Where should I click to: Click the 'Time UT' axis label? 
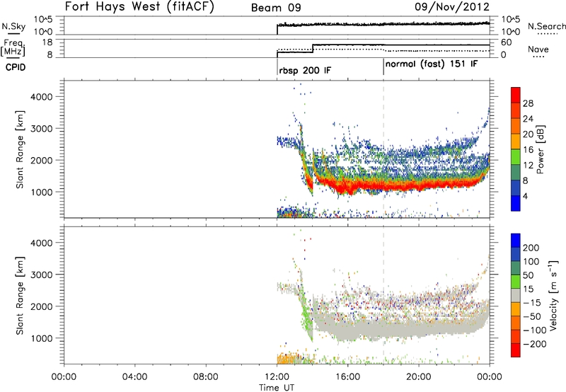[x=277, y=387]
